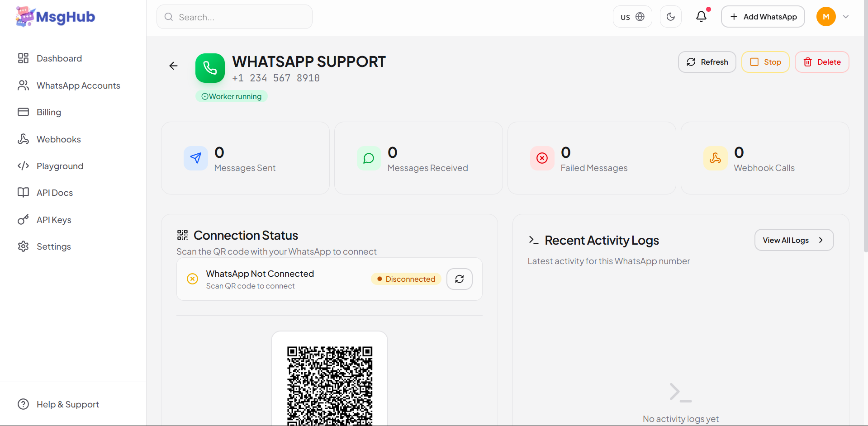Go back using the left arrow
Viewport: 868px width, 426px height.
[x=173, y=66]
